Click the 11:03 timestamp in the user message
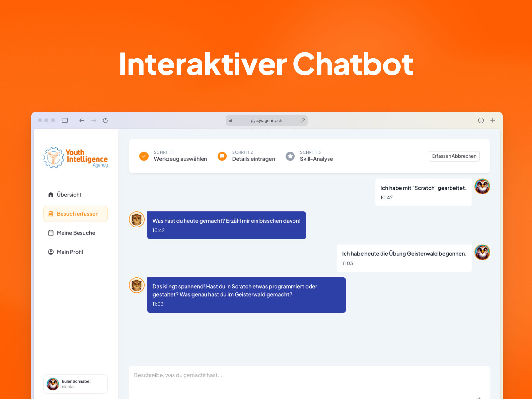The width and height of the screenshot is (532, 399). point(347,263)
